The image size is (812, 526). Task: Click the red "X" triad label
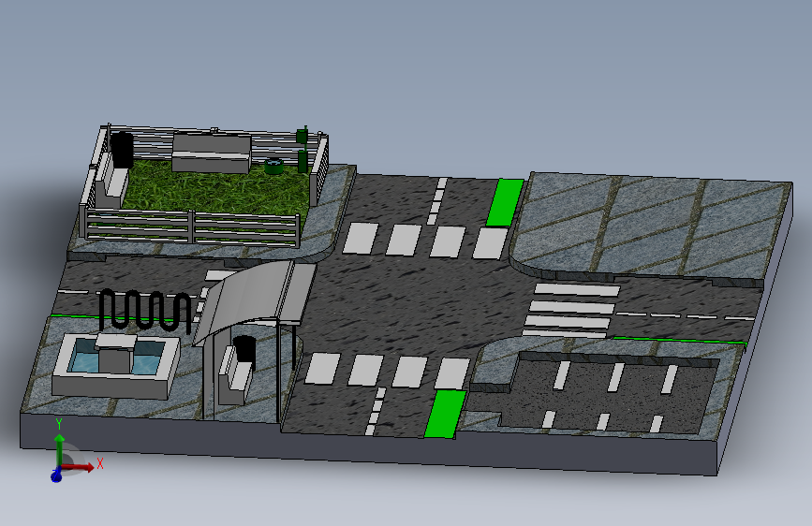point(100,463)
